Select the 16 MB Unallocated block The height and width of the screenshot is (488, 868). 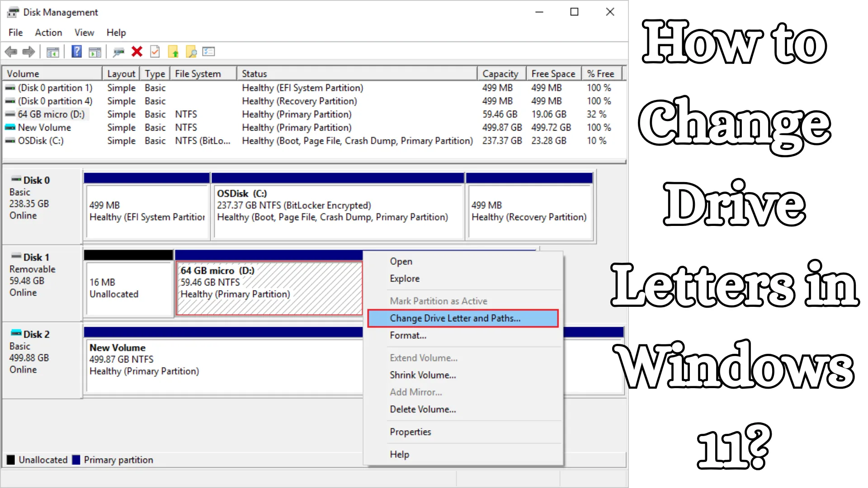point(129,288)
